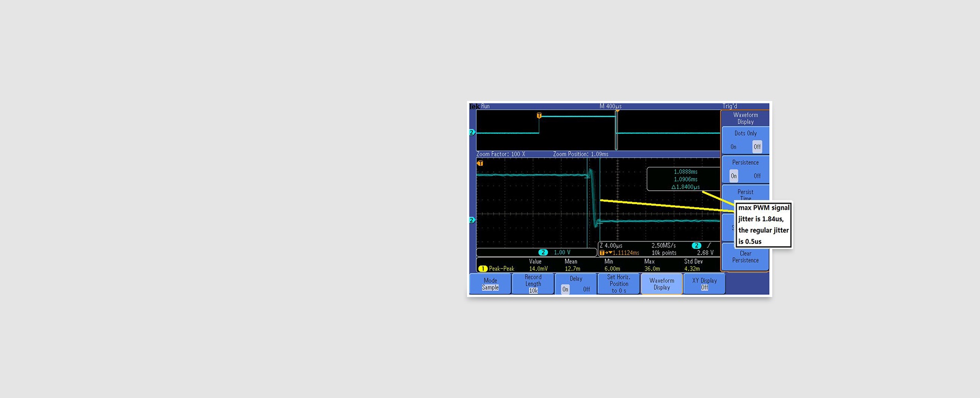Click the Zoom Position: 1.09ms label
Image resolution: width=980 pixels, height=398 pixels.
point(581,154)
